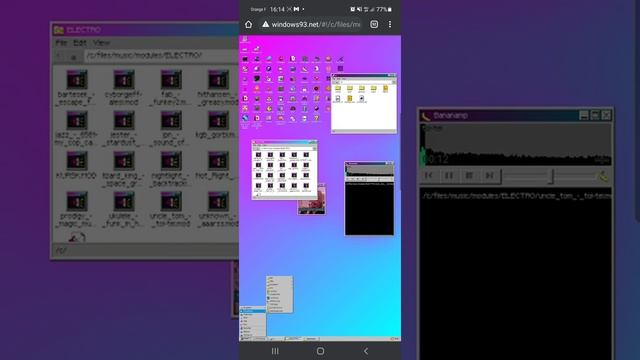Tap the white folder explorer window on phone
This screenshot has height=360, width=640.
click(x=364, y=103)
